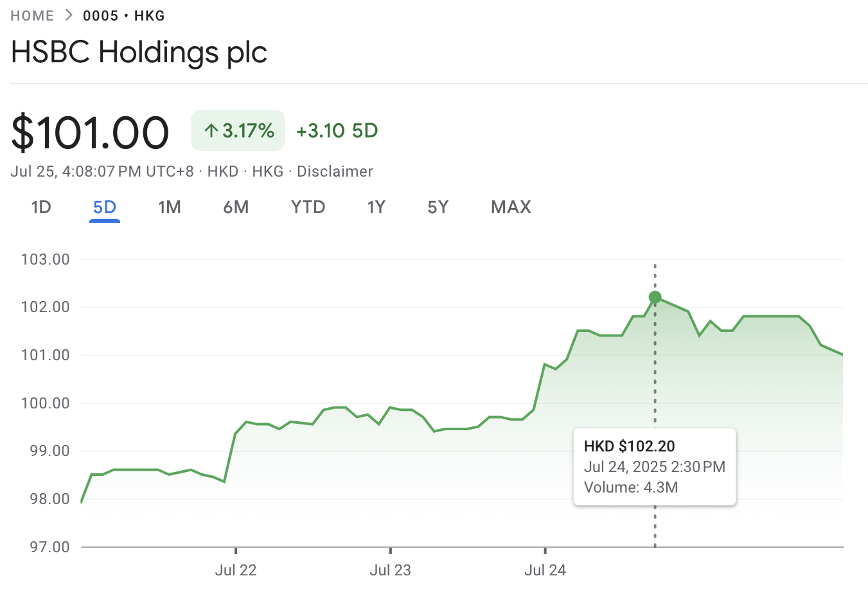Click the HSBC Holdings plc heading

(x=139, y=53)
